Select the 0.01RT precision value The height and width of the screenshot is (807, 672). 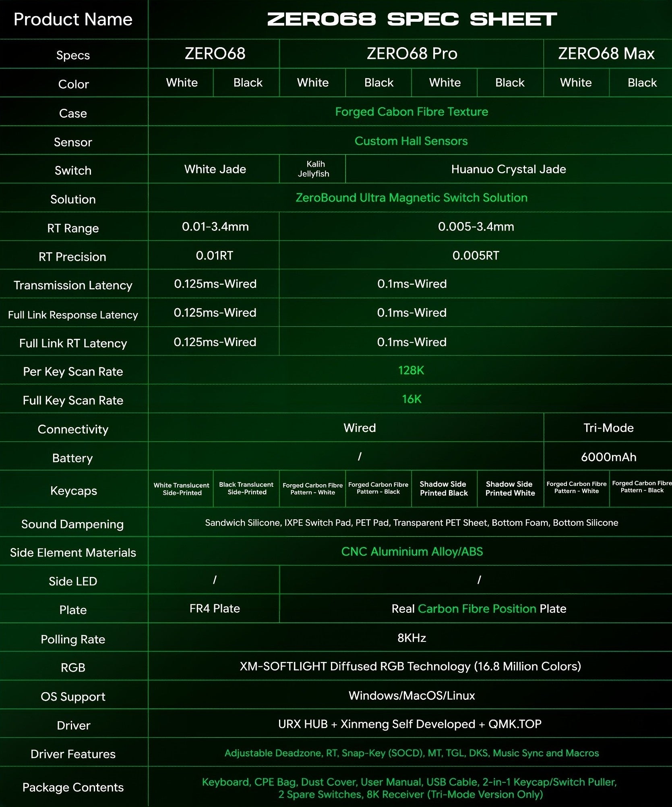coord(214,255)
